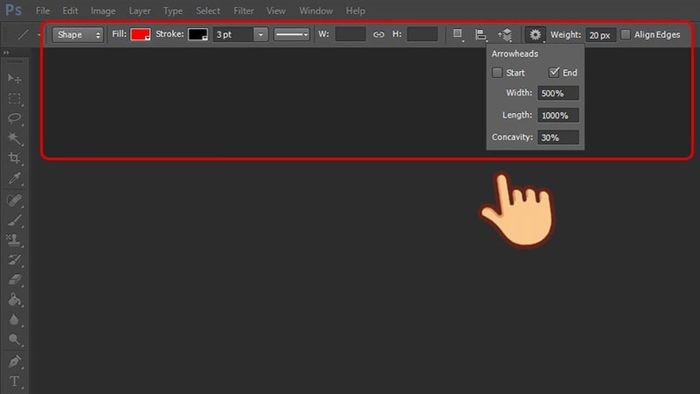Select the Rectangular Marquee tool

click(14, 99)
